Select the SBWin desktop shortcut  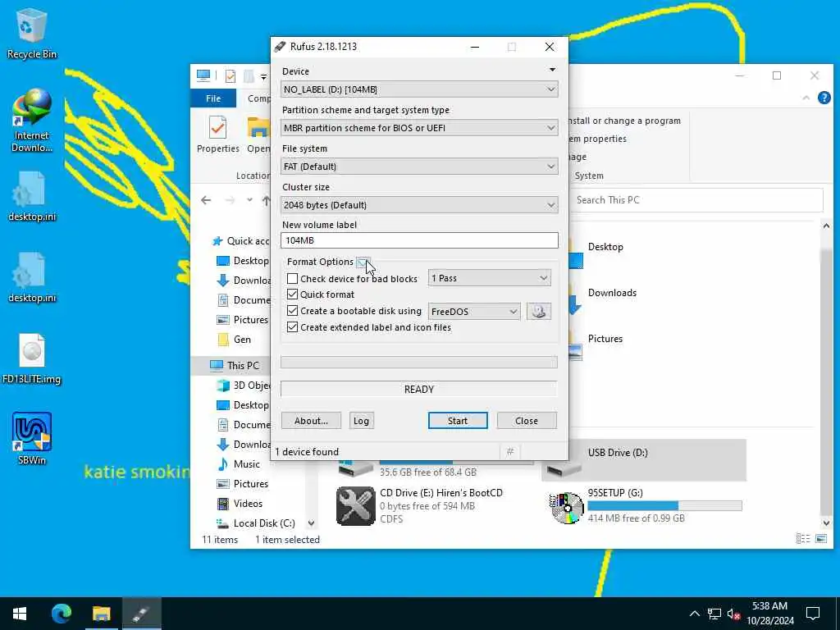click(32, 438)
